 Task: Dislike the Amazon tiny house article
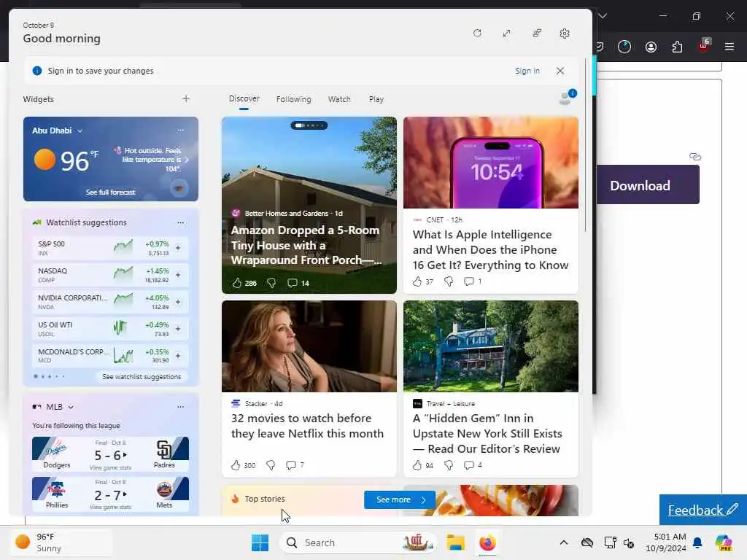(x=271, y=283)
